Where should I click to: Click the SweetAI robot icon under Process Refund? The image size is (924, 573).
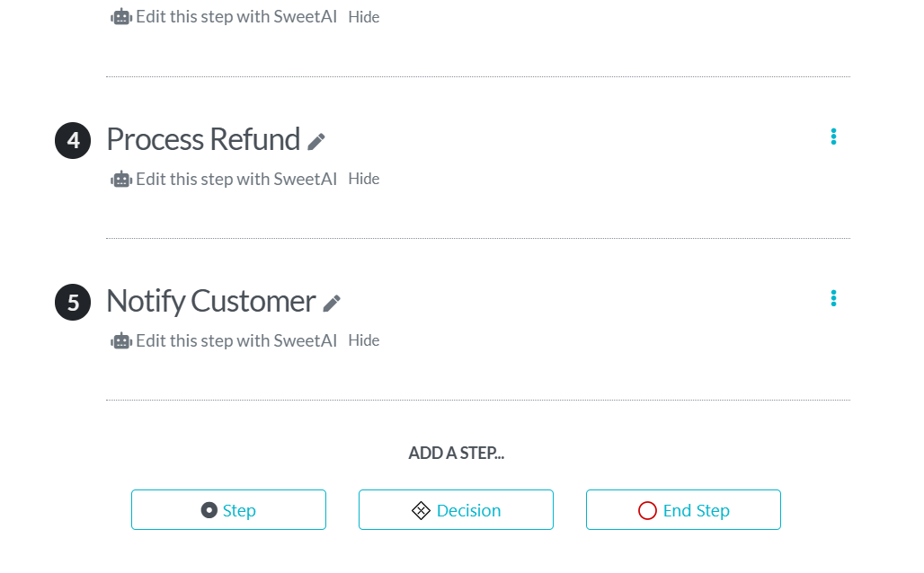point(121,180)
